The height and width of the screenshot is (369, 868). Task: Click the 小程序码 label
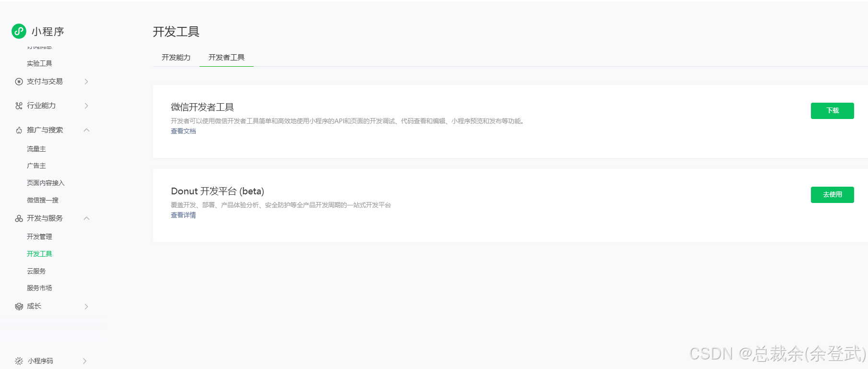click(x=40, y=361)
